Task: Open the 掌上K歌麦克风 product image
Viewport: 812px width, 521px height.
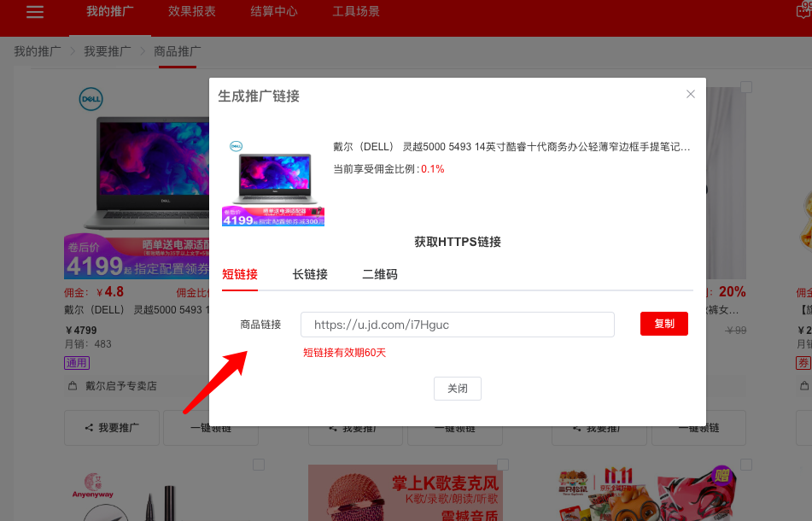Action: click(405, 493)
